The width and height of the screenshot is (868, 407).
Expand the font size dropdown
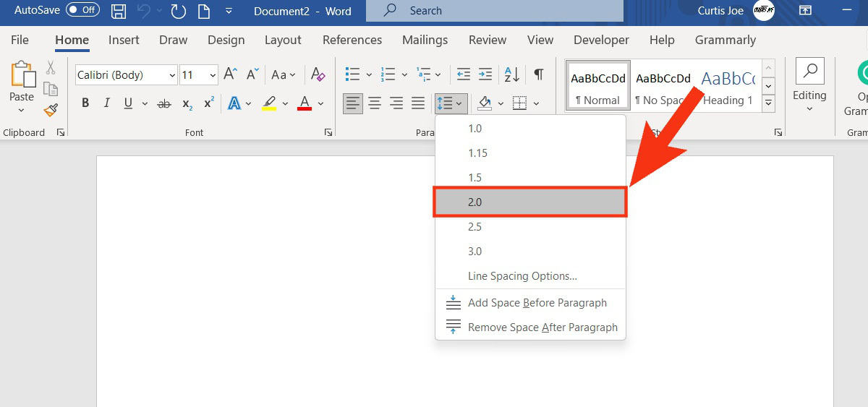coord(213,75)
